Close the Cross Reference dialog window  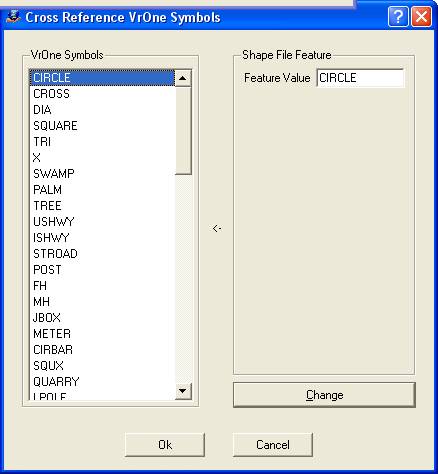421,16
